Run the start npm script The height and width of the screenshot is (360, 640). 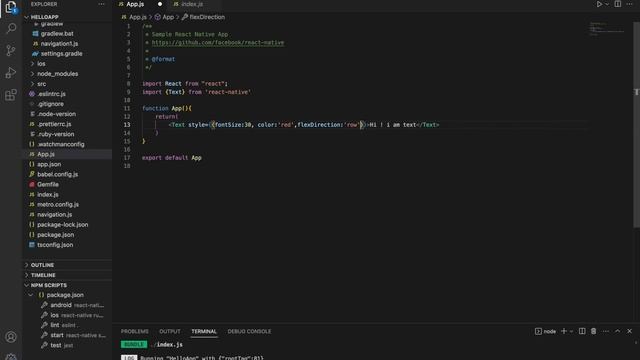pos(57,336)
